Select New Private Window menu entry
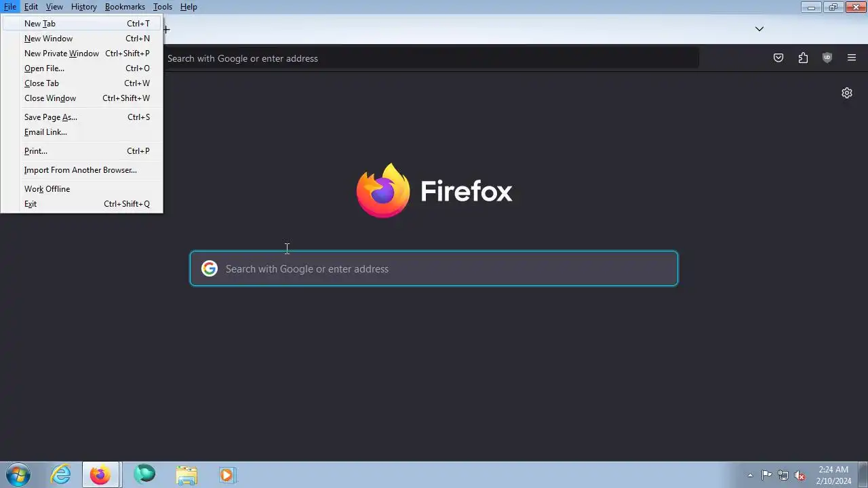This screenshot has height=488, width=868. (81, 54)
